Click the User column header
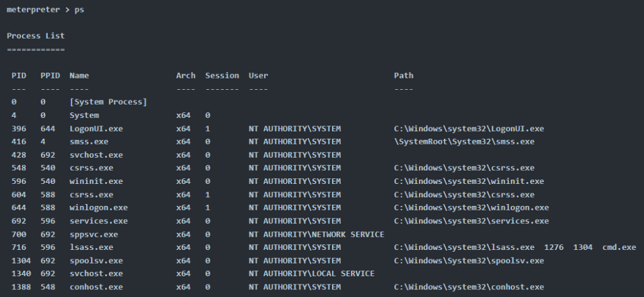The height and width of the screenshot is (297, 644). 258,75
